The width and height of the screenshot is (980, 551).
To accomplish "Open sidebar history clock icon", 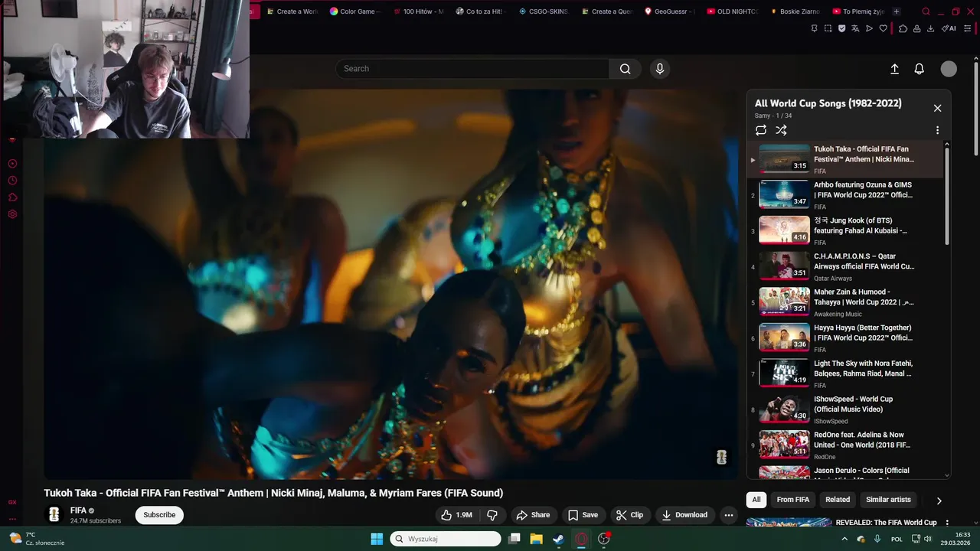I will coord(12,181).
